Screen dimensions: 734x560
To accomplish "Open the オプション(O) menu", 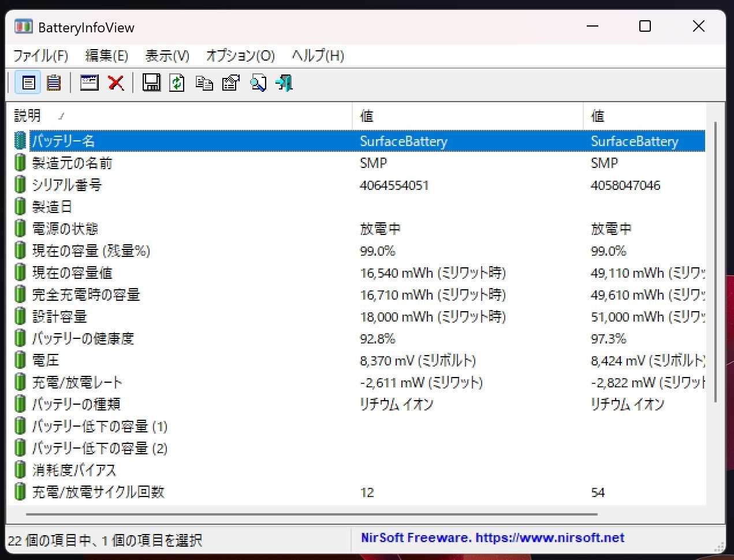I will (240, 56).
